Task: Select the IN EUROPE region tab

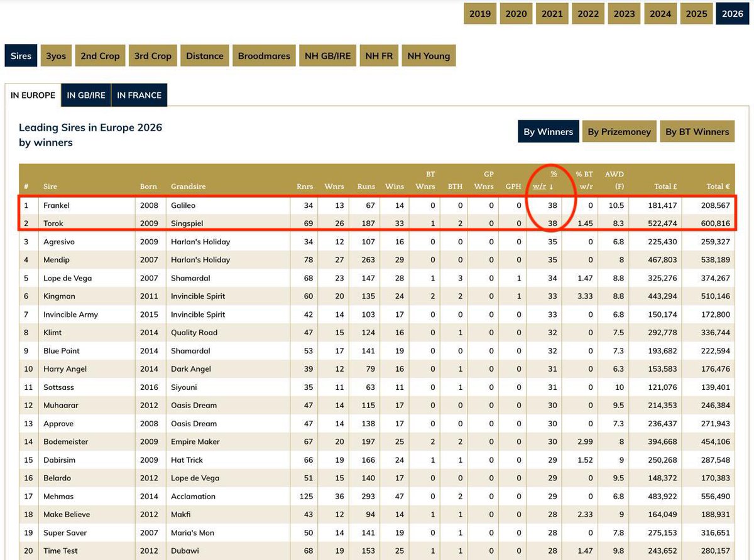Action: tap(33, 95)
